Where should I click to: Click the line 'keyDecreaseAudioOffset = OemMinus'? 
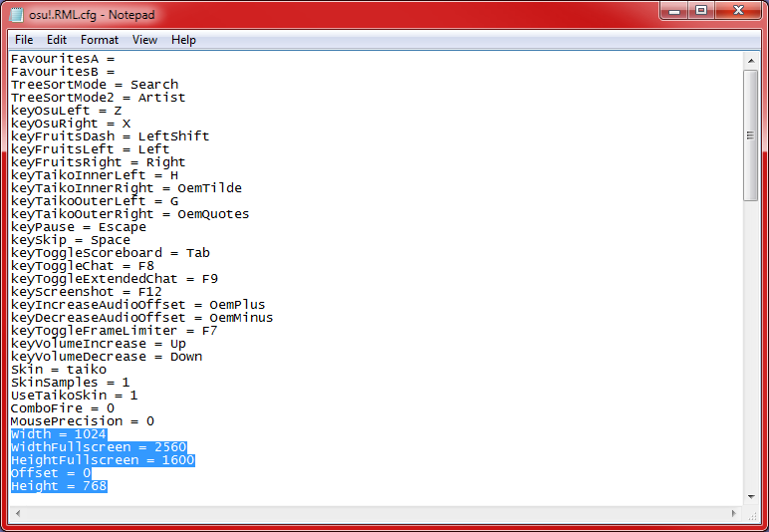coord(142,318)
